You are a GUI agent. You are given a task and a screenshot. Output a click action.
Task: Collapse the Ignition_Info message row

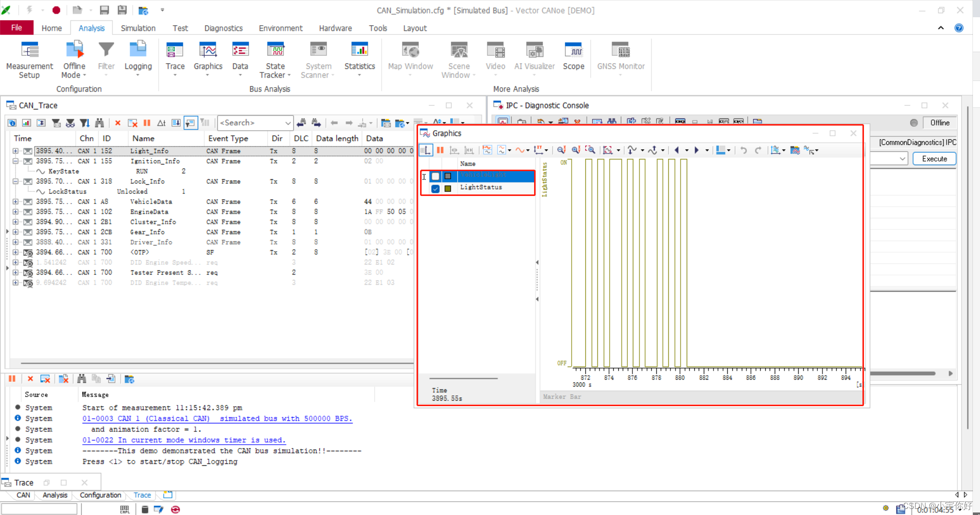pyautogui.click(x=16, y=161)
